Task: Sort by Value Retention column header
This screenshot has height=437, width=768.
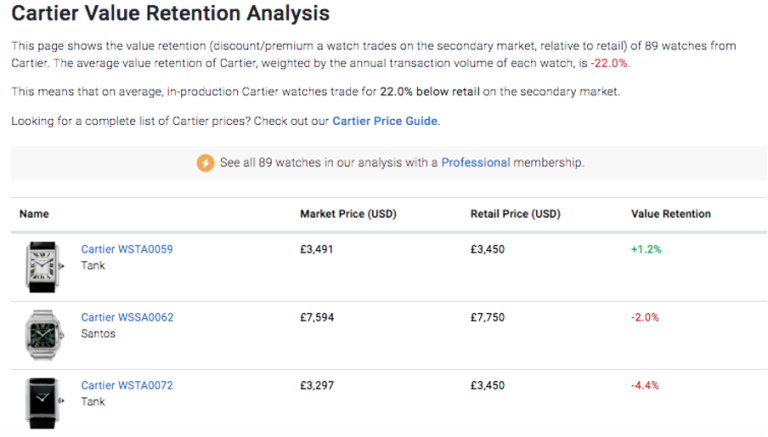Action: [671, 214]
